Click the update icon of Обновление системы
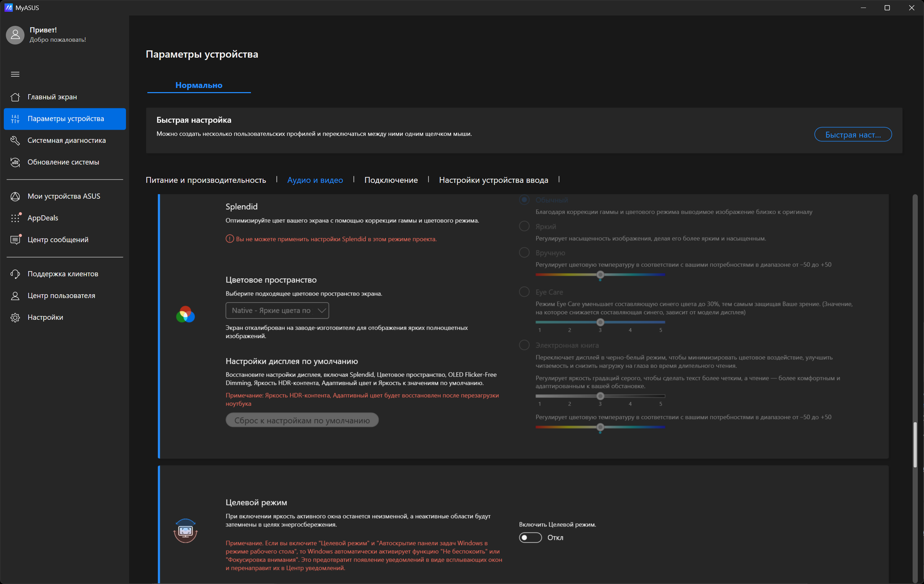Screen dimensions: 924x584 [x=15, y=162]
